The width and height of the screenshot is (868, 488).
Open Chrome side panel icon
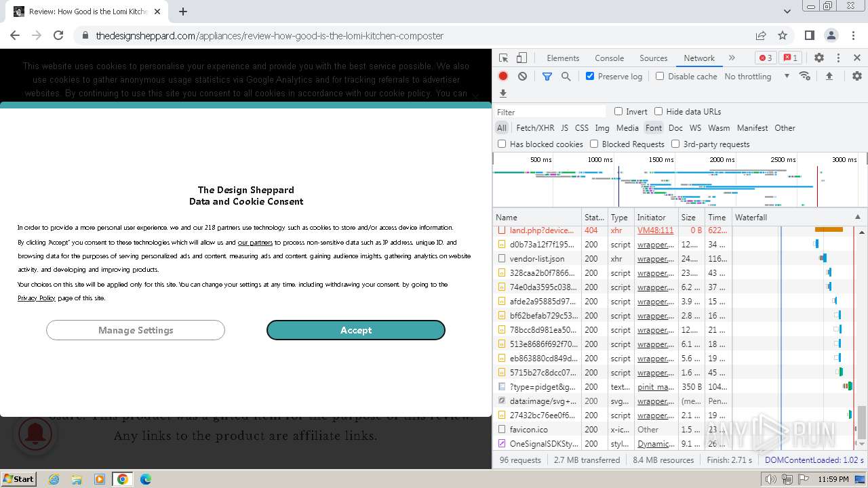[810, 35]
